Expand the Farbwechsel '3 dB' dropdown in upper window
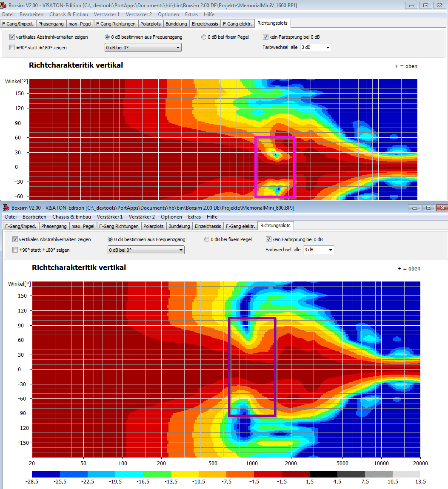Image resolution: width=448 pixels, height=489 pixels. tap(316, 47)
